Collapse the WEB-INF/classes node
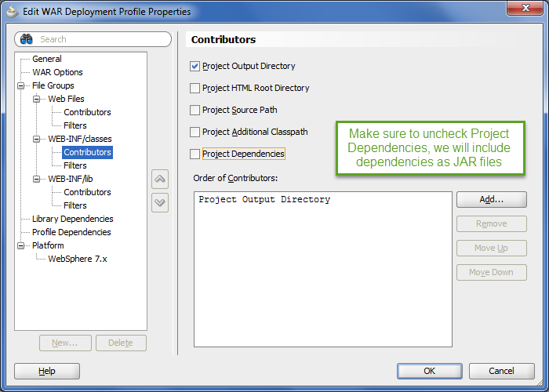Viewport: 549px width, 392px height. (36, 139)
